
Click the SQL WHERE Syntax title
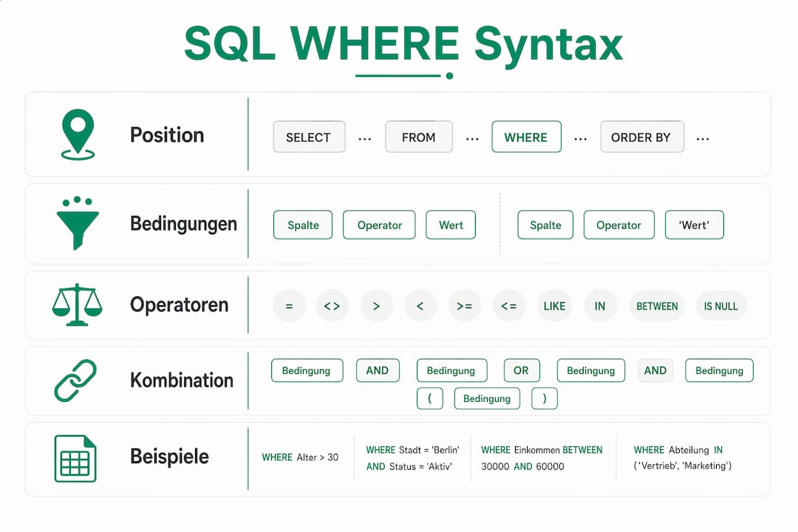click(x=403, y=45)
